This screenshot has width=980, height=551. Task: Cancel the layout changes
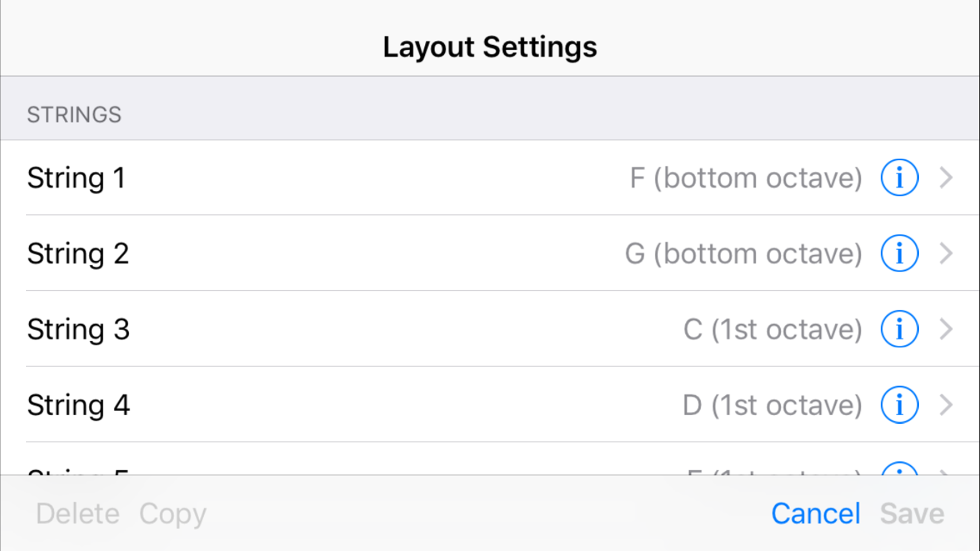816,513
